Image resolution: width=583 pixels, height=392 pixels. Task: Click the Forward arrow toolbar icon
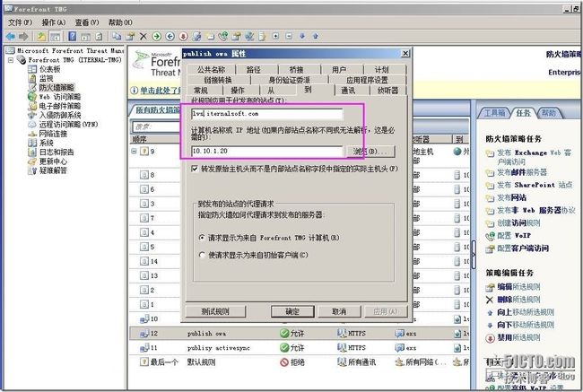(23, 36)
